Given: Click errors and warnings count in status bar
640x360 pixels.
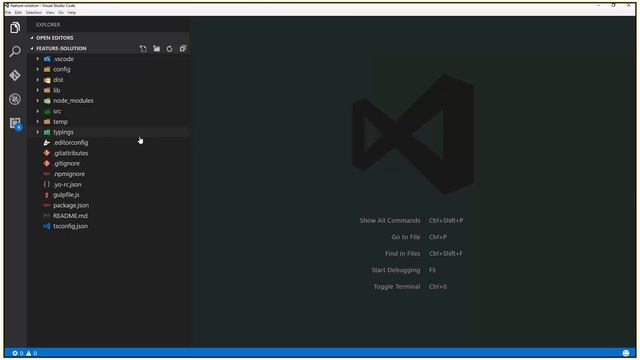Looking at the screenshot, I should click(x=25, y=353).
